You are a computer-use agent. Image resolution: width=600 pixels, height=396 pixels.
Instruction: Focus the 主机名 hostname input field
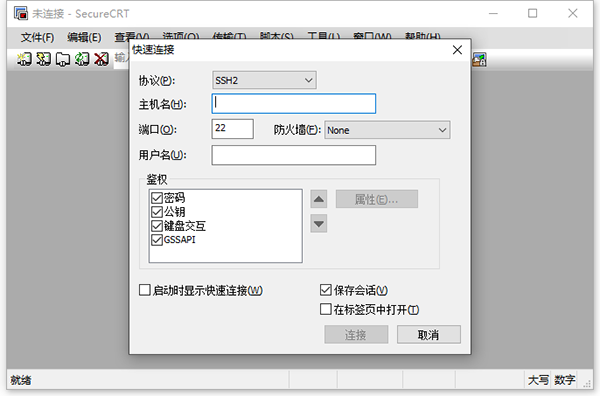pos(294,104)
